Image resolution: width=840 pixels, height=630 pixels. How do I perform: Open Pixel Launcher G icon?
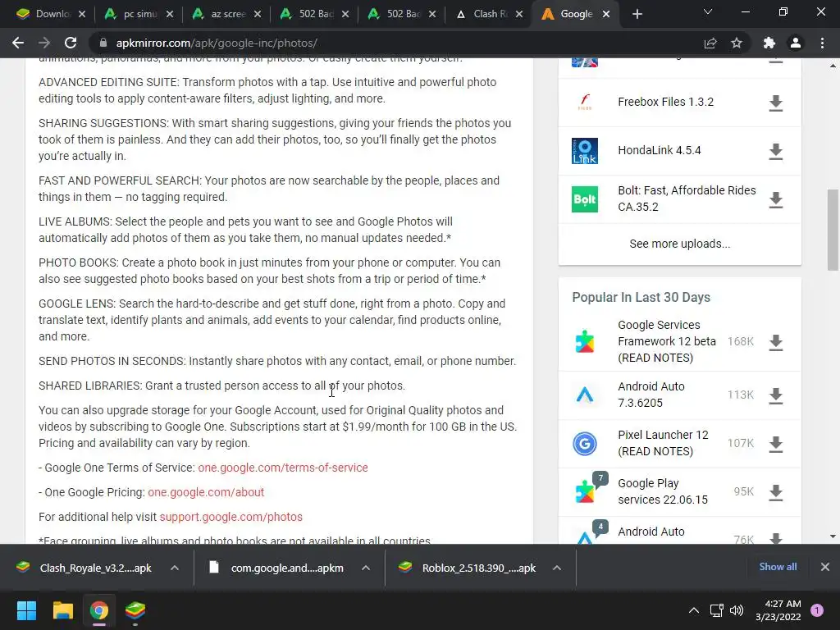pyautogui.click(x=584, y=444)
